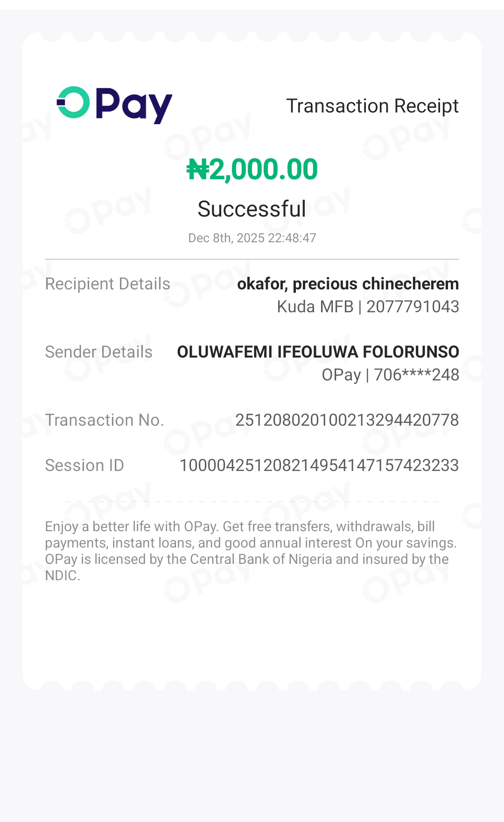
Task: Click the Successful status text
Action: pyautogui.click(x=252, y=209)
